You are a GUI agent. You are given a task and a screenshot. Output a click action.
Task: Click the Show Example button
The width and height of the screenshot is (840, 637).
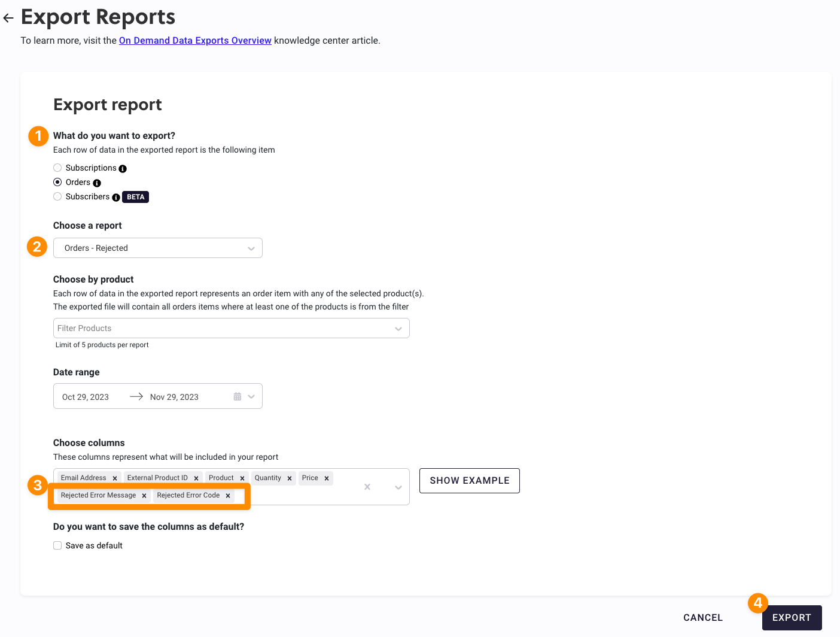[470, 481]
